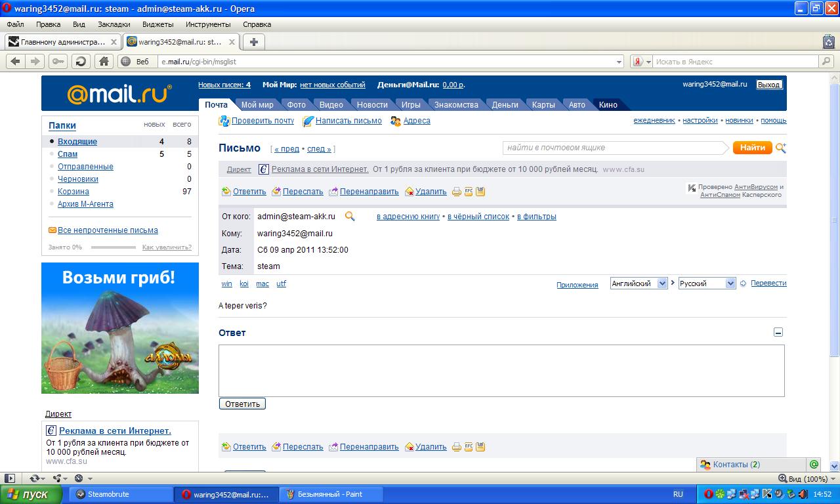Click the Возьми гриб advertisement banner
The width and height of the screenshot is (840, 504).
120,328
